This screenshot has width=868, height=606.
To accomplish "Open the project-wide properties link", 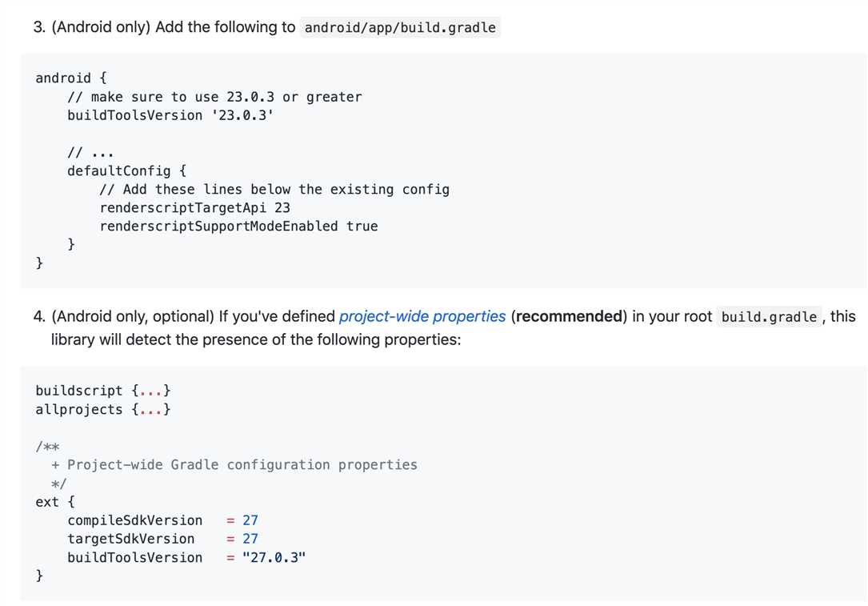I will 422,316.
